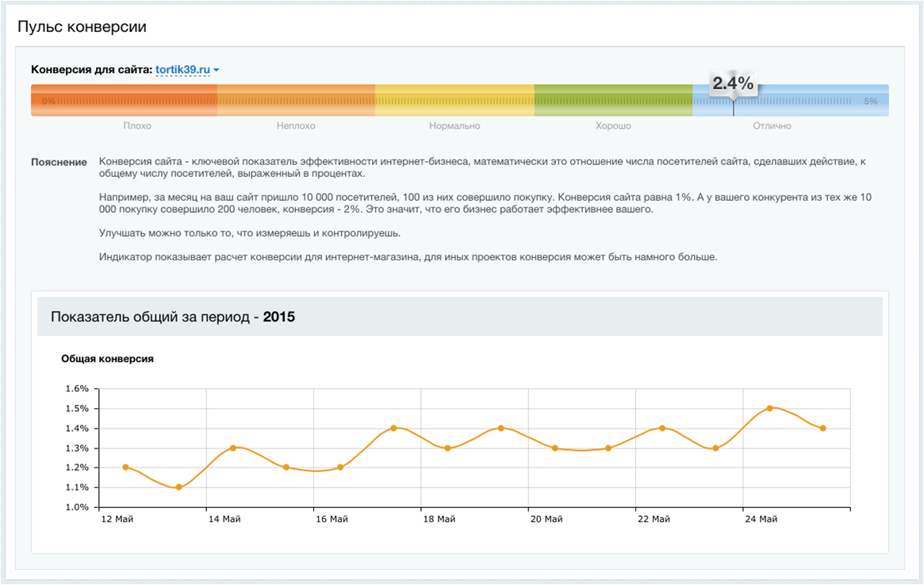Click the 2.4% conversion marker
924x585 pixels.
732,84
